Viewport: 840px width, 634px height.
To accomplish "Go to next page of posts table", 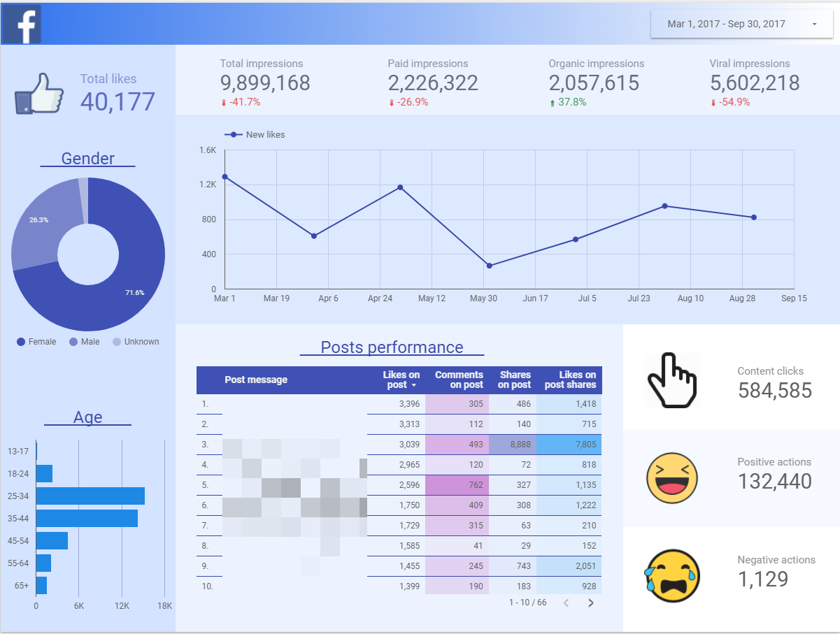I will coord(591,603).
